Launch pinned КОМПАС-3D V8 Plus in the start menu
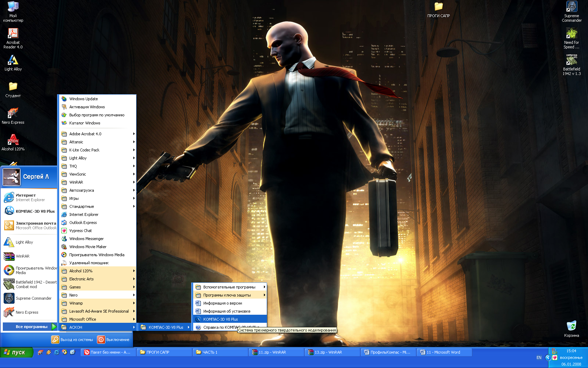 click(x=29, y=211)
